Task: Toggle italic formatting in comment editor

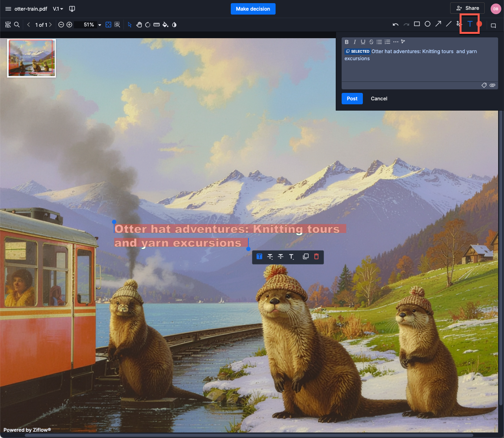Action: (x=355, y=42)
